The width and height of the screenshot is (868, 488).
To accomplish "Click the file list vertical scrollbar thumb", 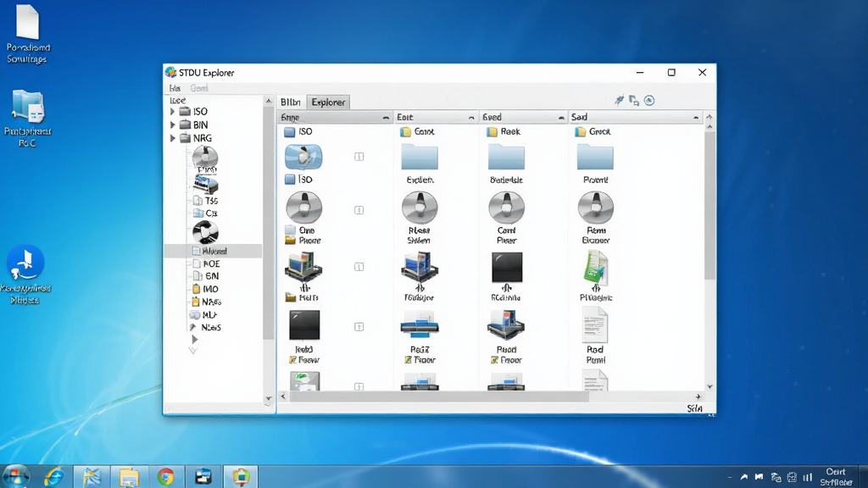I will click(x=709, y=205).
